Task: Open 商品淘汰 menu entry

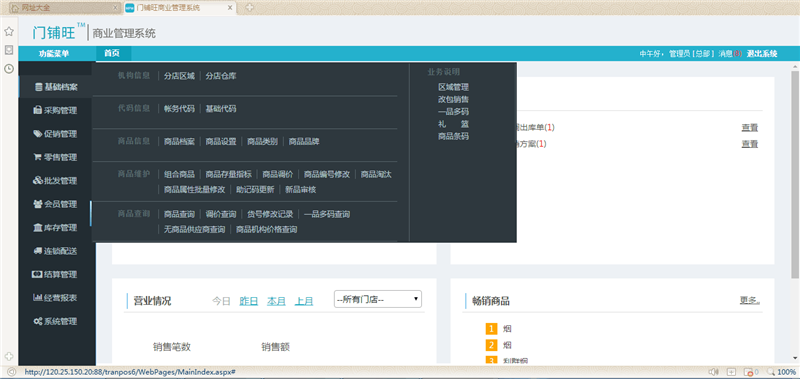Action: point(376,174)
